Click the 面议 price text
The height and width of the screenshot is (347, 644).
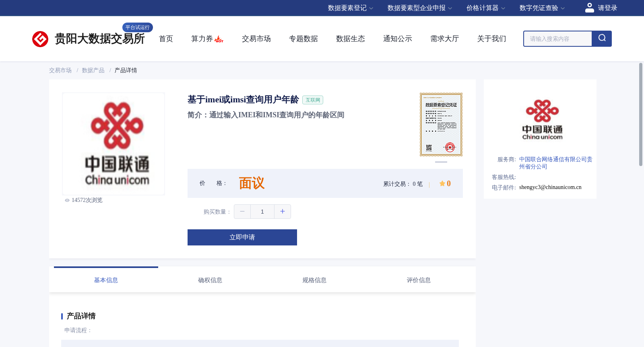coord(252,183)
